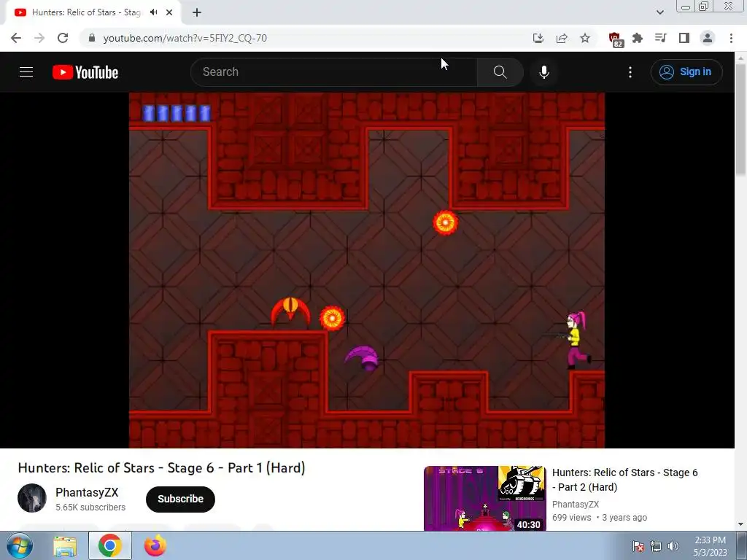
Task: Bookmark this tab with star icon
Action: coord(585,38)
